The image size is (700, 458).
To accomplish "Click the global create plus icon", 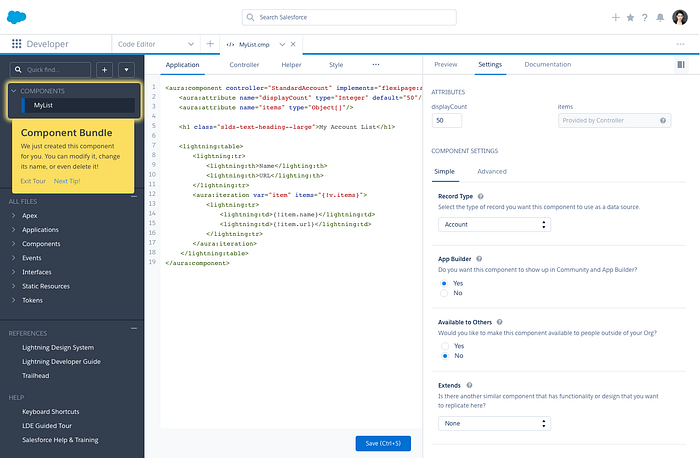I will pyautogui.click(x=615, y=18).
